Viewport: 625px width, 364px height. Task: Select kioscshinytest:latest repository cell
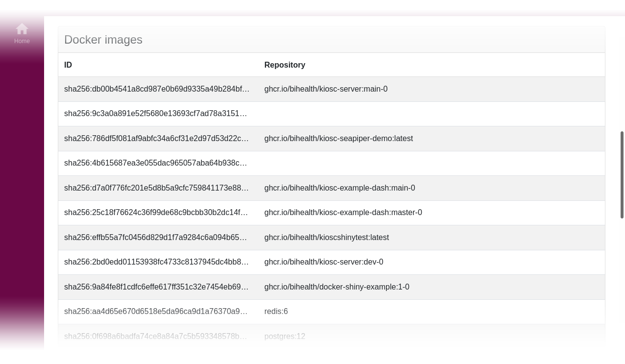coord(432,238)
